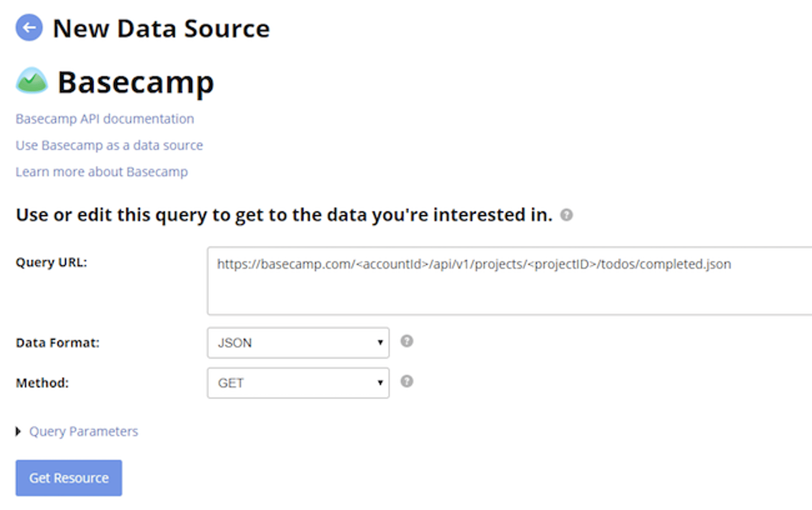Select the New Data Source heading area
812x510 pixels.
click(161, 28)
